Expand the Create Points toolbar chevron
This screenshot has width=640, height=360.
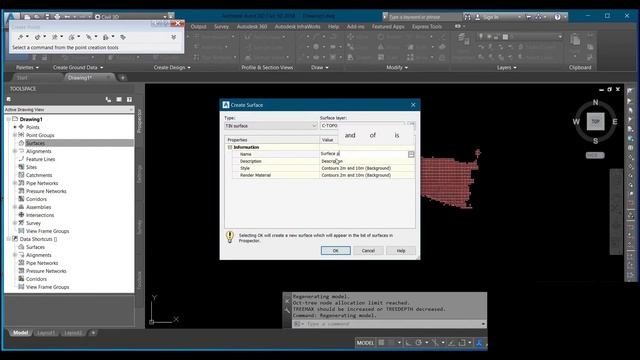tap(173, 37)
